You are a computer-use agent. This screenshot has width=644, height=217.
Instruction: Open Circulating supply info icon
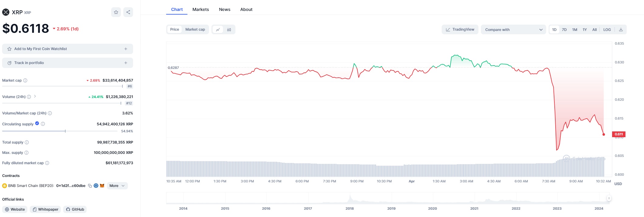pyautogui.click(x=43, y=124)
